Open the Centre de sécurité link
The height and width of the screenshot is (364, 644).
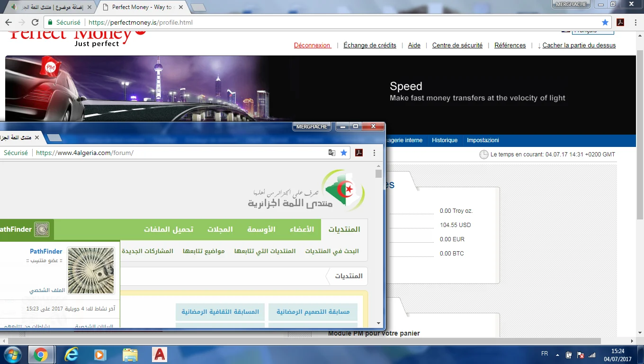(457, 45)
